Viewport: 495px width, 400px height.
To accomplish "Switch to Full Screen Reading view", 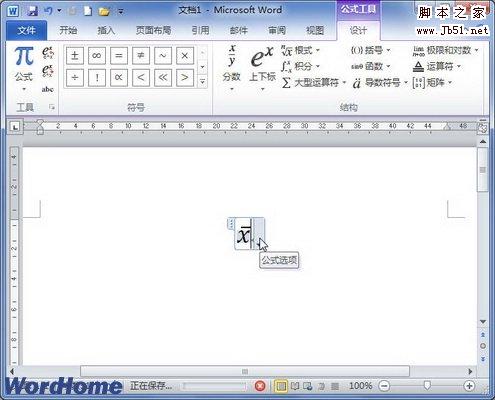I will pos(295,386).
